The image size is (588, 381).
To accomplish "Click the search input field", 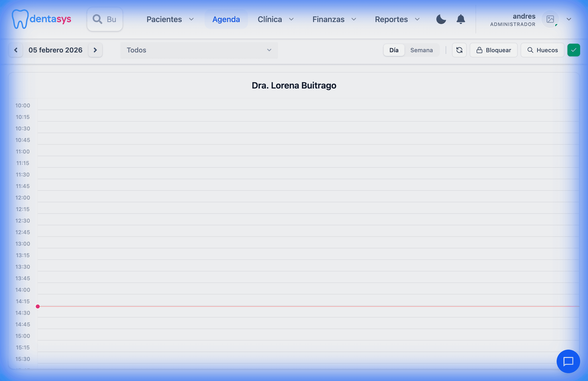I will click(105, 19).
